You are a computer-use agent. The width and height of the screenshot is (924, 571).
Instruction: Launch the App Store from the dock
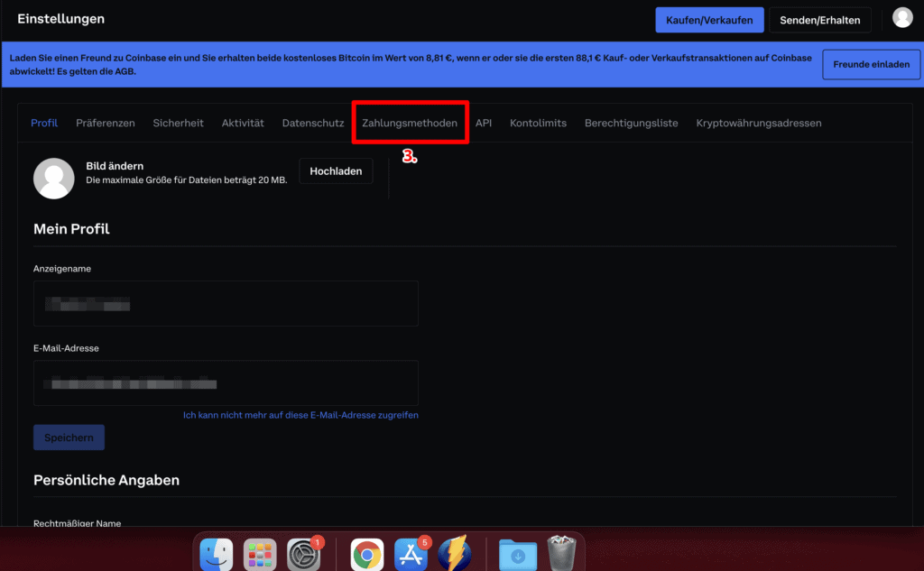click(411, 554)
